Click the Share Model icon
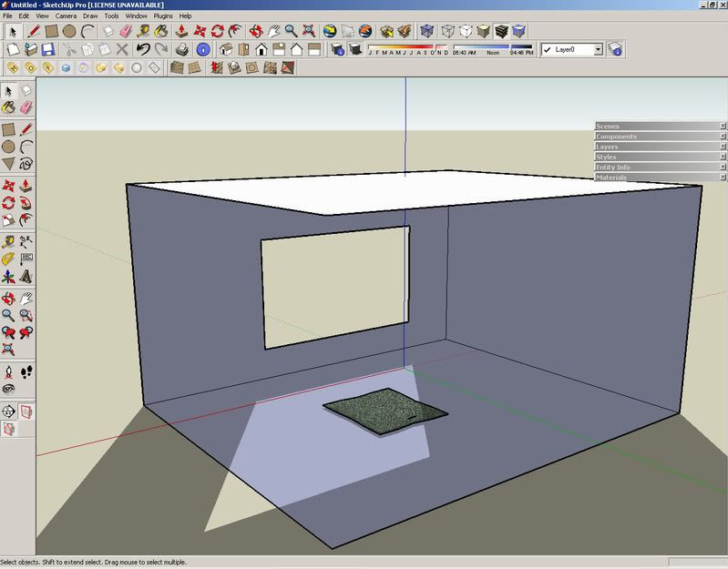The width and height of the screenshot is (728, 569). 405,31
